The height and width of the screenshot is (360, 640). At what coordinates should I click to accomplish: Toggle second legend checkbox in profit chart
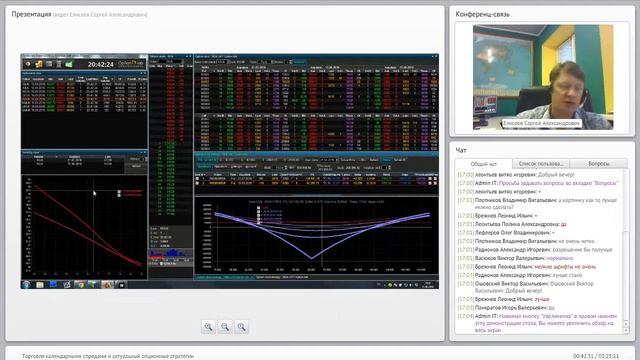[x=258, y=211]
